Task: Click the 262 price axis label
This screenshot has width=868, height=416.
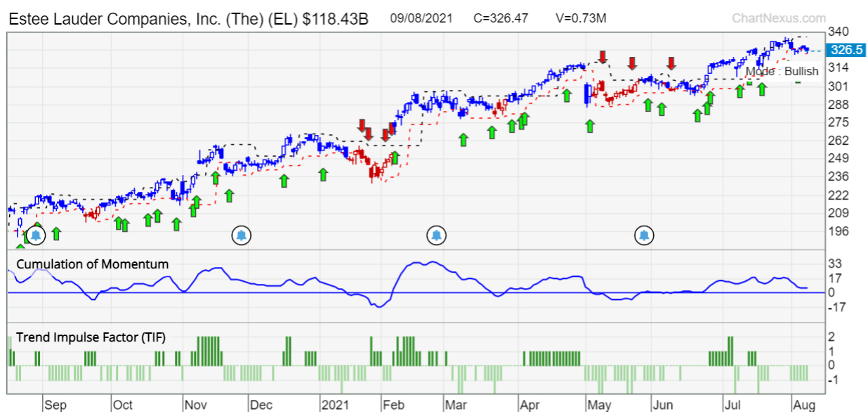Action: tap(839, 140)
